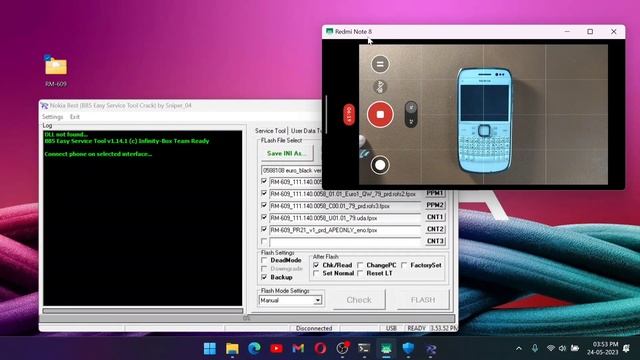Open the taskbar clock showing 03:53 PM
The image size is (640, 360).
click(603, 348)
